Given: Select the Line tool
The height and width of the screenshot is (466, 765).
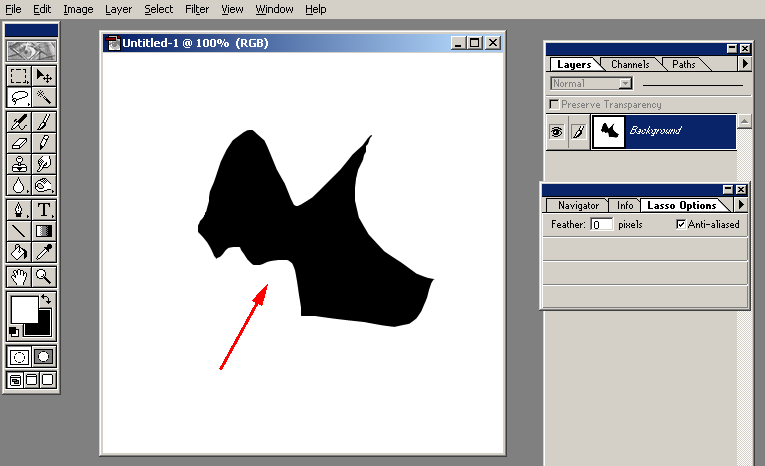Looking at the screenshot, I should 19,231.
